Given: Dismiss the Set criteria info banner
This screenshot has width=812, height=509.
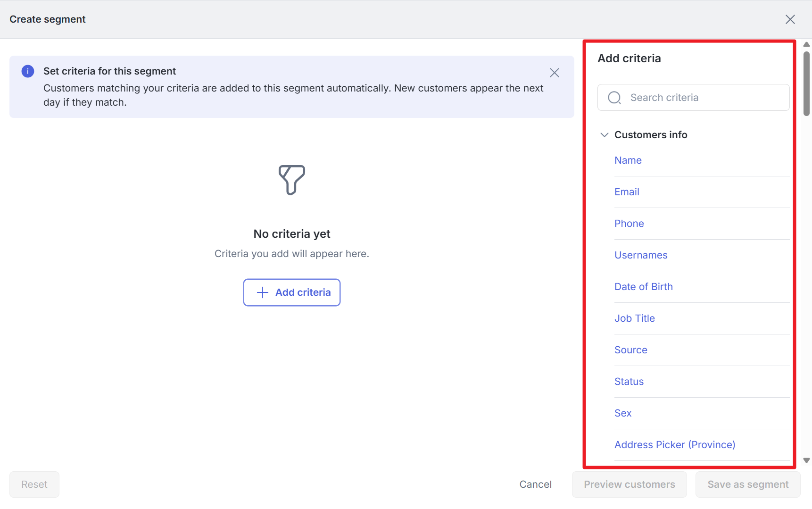Looking at the screenshot, I should (555, 73).
